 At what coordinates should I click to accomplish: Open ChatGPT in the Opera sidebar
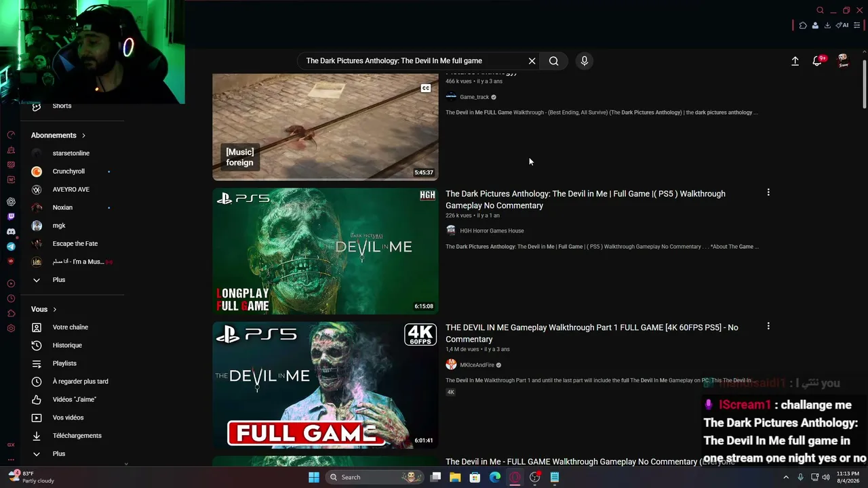pos(11,202)
